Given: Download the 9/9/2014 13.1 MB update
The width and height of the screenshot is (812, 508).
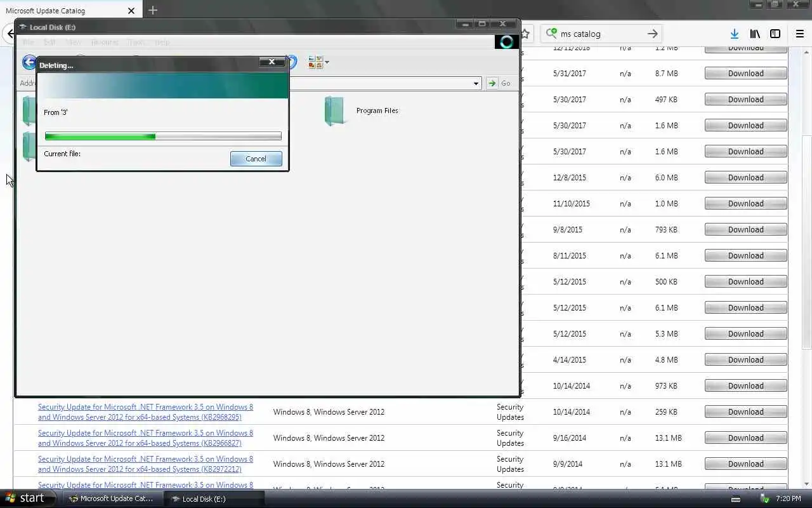Looking at the screenshot, I should (745, 464).
